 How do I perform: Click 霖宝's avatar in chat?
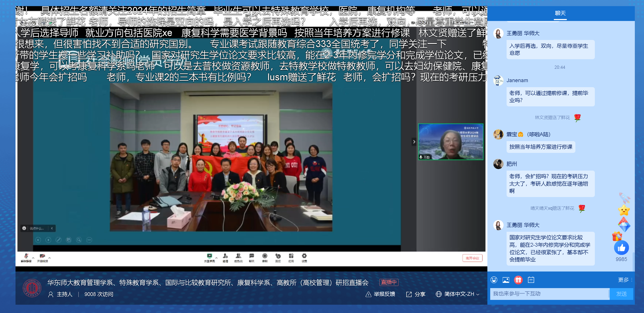pos(498,135)
